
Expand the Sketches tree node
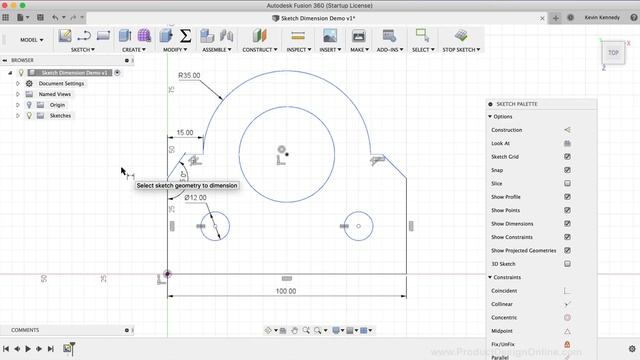pos(18,116)
